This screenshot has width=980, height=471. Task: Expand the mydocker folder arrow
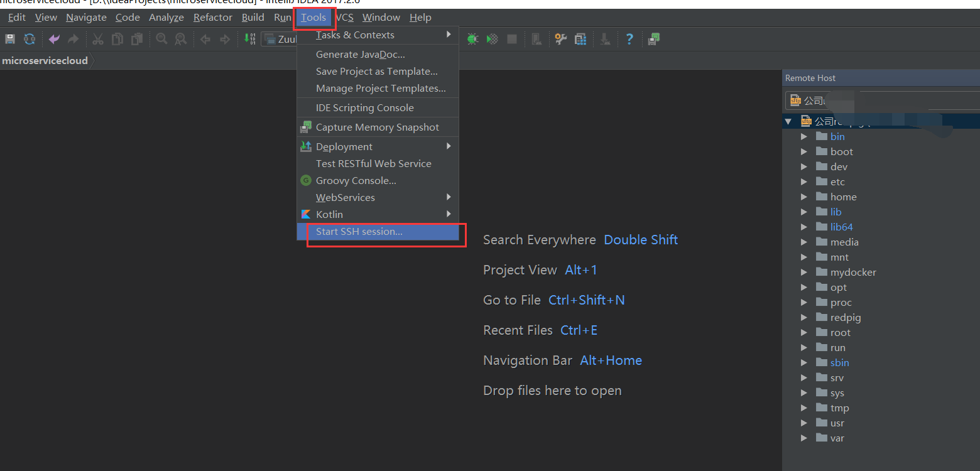pyautogui.click(x=804, y=272)
